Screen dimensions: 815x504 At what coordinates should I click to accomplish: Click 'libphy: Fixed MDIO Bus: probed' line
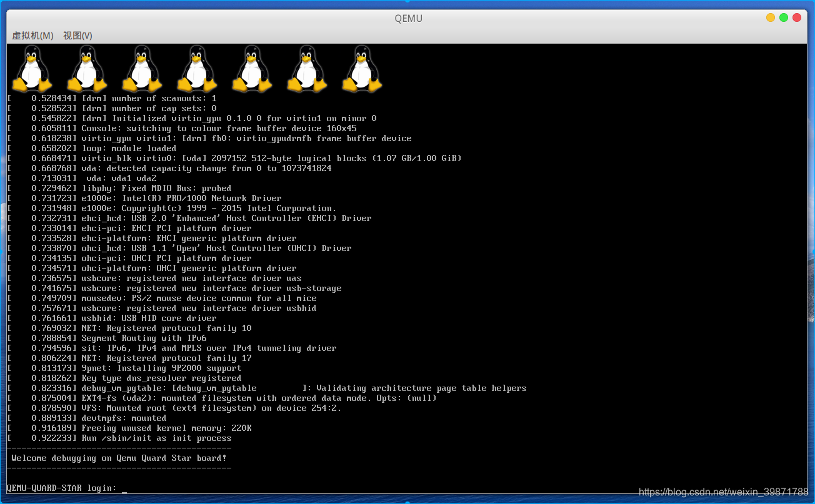pyautogui.click(x=119, y=188)
